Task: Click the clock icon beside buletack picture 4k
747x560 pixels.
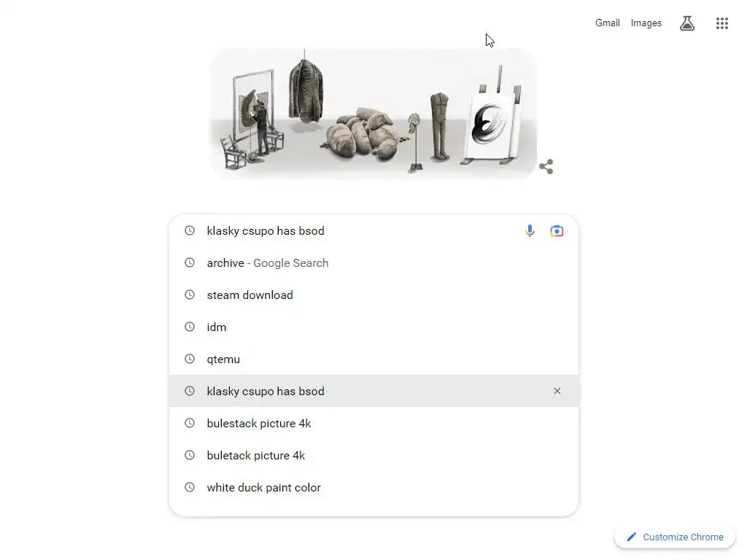Action: 190,455
